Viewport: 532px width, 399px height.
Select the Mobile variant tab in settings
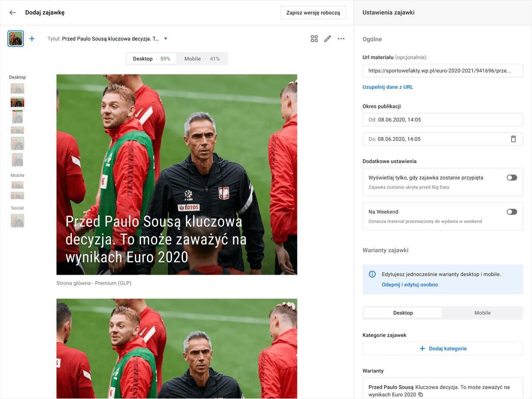tap(482, 313)
